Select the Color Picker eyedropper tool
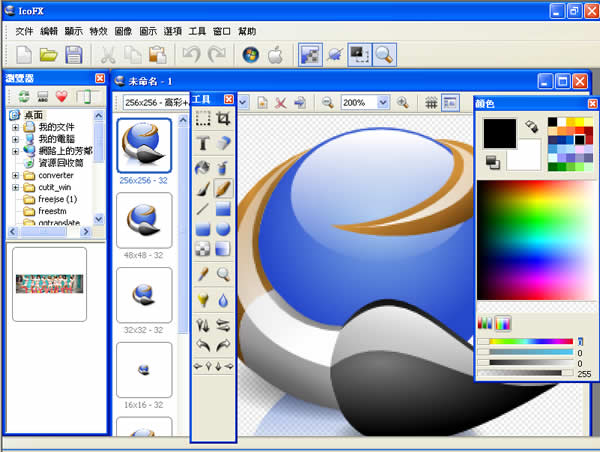 (x=203, y=274)
